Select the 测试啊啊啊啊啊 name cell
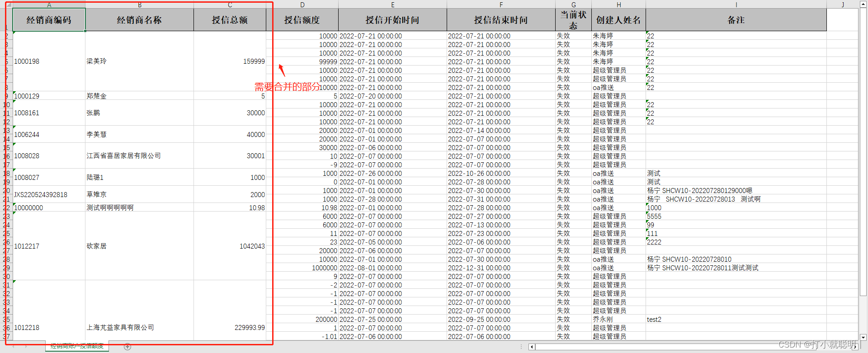This screenshot has width=868, height=353. point(139,207)
